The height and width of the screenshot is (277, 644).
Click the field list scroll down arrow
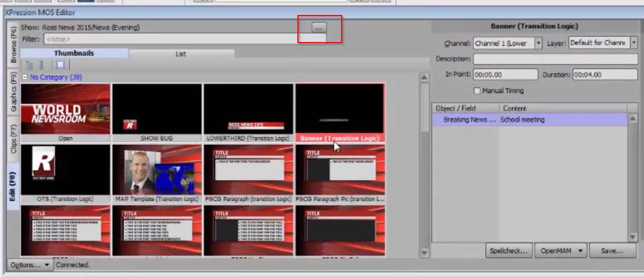[632, 237]
